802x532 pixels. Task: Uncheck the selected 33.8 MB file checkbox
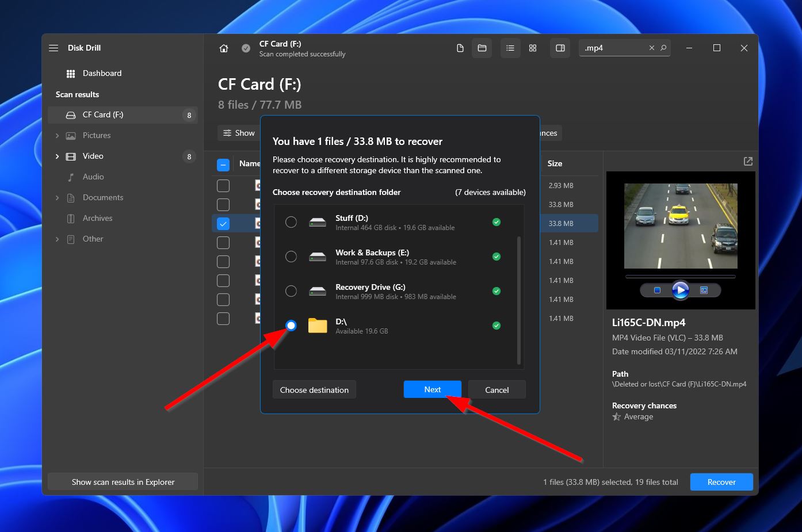[223, 224]
